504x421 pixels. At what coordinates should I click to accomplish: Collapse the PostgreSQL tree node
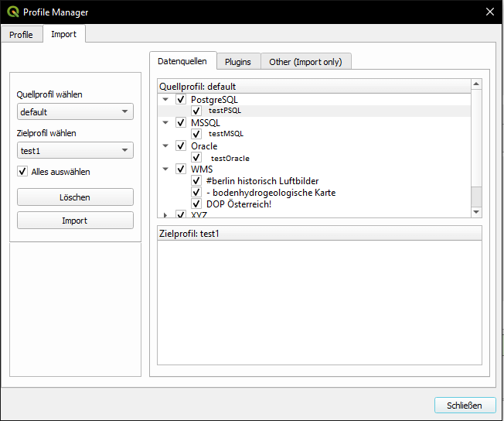(165, 100)
